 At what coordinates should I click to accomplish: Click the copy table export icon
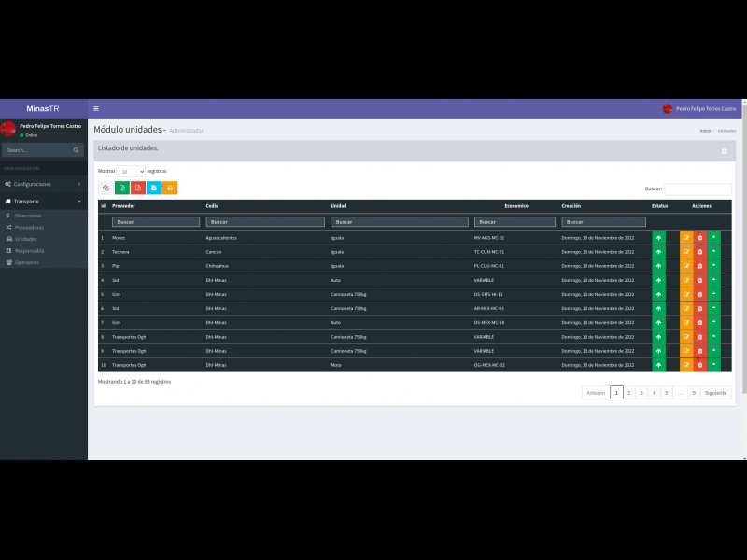(x=106, y=188)
